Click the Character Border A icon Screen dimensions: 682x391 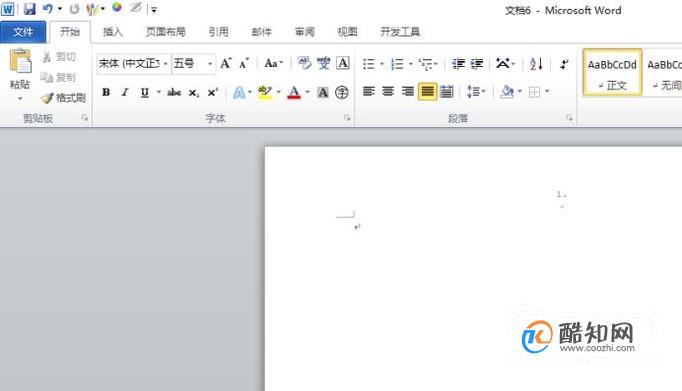pyautogui.click(x=343, y=63)
